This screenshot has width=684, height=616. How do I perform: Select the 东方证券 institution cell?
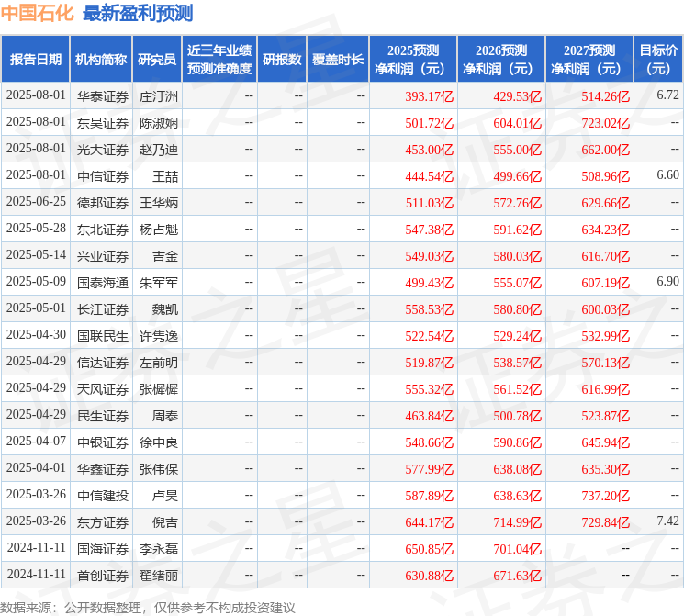tap(103, 522)
